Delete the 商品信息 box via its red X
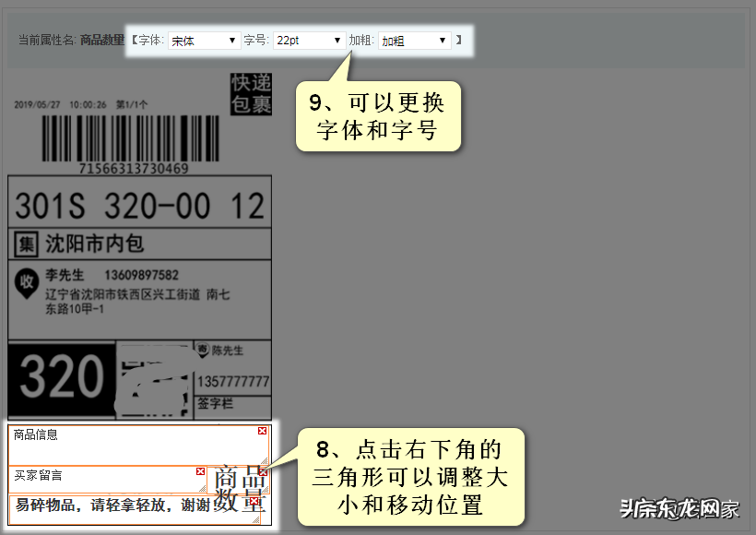756x535 pixels. pyautogui.click(x=261, y=432)
